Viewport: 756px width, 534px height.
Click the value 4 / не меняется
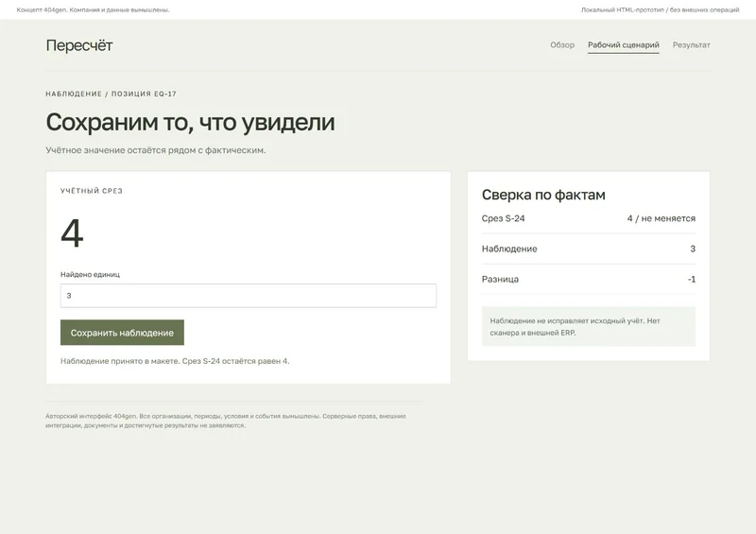coord(661,218)
